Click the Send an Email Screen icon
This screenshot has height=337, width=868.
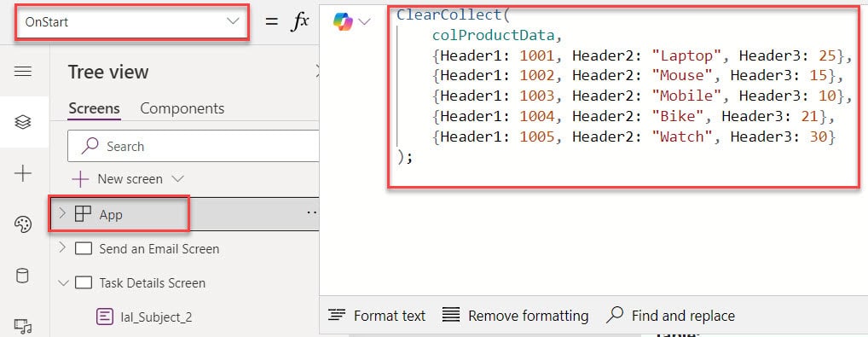point(83,248)
